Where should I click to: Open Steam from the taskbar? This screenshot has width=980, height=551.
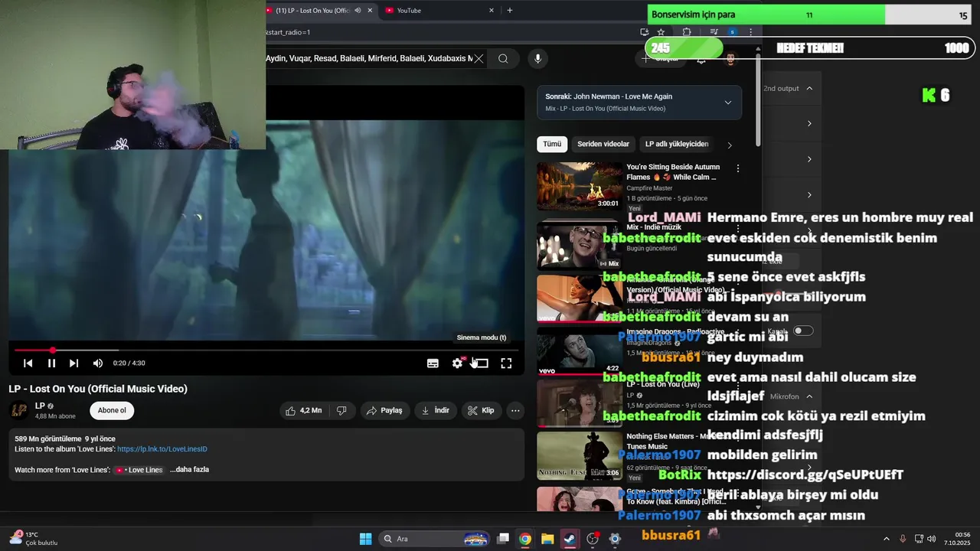(x=570, y=539)
